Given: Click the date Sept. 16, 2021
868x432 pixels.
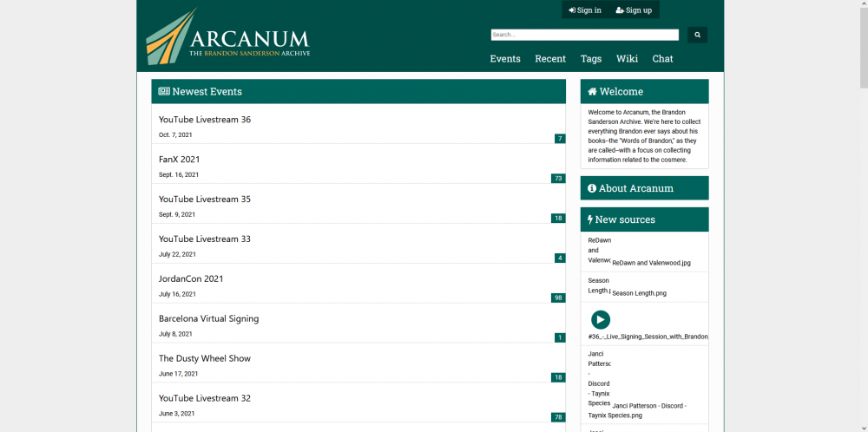Looking at the screenshot, I should click(178, 174).
